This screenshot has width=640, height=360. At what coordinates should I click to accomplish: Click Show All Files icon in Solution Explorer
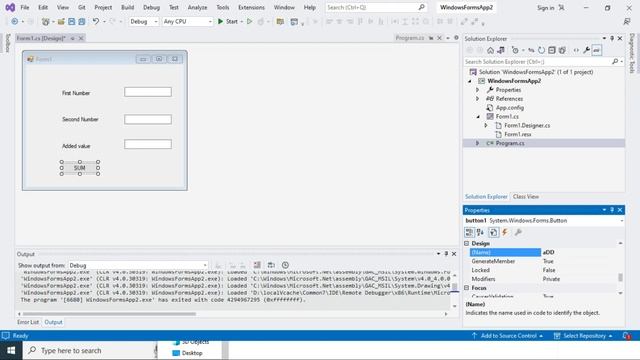pyautogui.click(x=562, y=50)
